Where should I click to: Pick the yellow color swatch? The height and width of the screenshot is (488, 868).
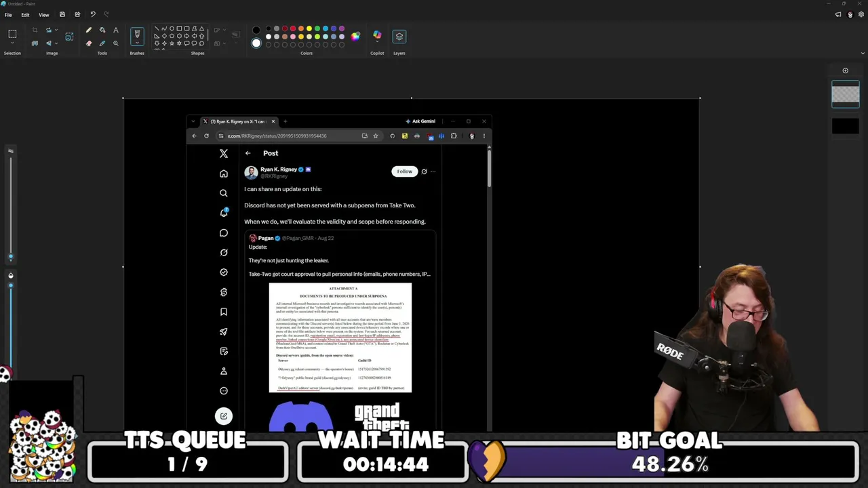coord(309,29)
